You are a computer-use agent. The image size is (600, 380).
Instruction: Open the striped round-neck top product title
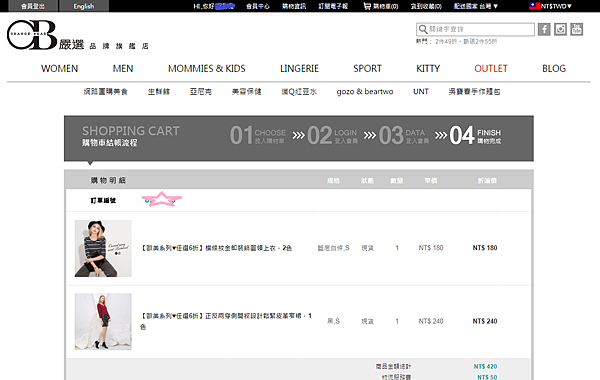216,248
